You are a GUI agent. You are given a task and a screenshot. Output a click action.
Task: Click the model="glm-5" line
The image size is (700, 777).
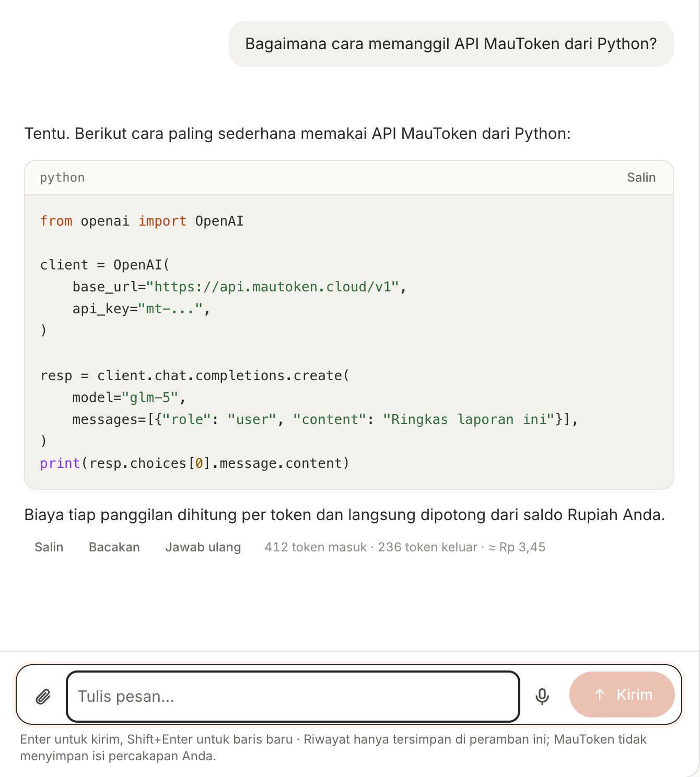pyautogui.click(x=129, y=397)
